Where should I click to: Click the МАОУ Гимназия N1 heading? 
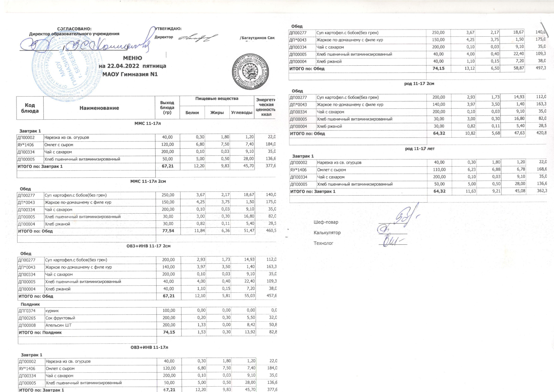[130, 74]
